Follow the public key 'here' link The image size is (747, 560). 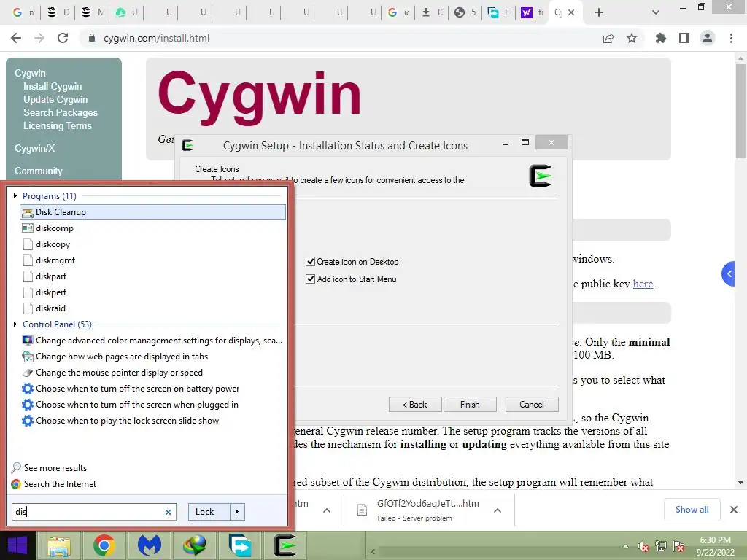[x=643, y=284]
